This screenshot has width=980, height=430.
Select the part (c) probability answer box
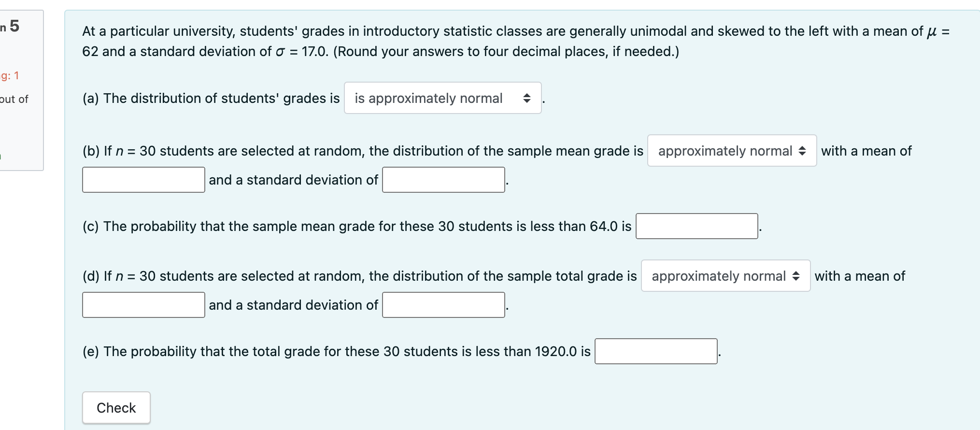click(696, 226)
